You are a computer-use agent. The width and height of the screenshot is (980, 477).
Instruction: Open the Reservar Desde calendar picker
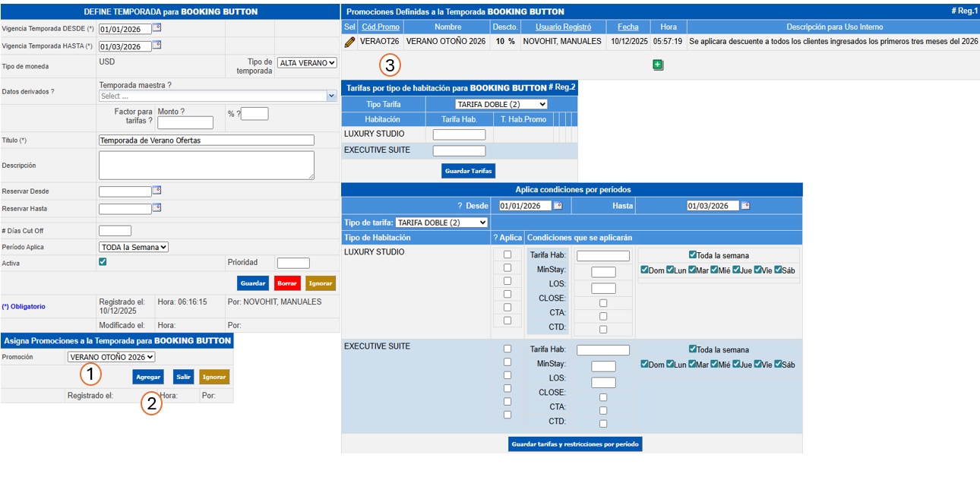tap(156, 191)
